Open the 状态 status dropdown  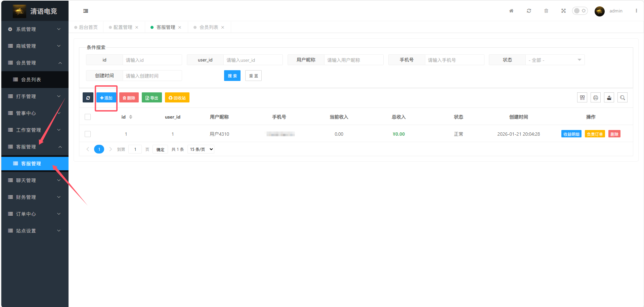coord(555,60)
